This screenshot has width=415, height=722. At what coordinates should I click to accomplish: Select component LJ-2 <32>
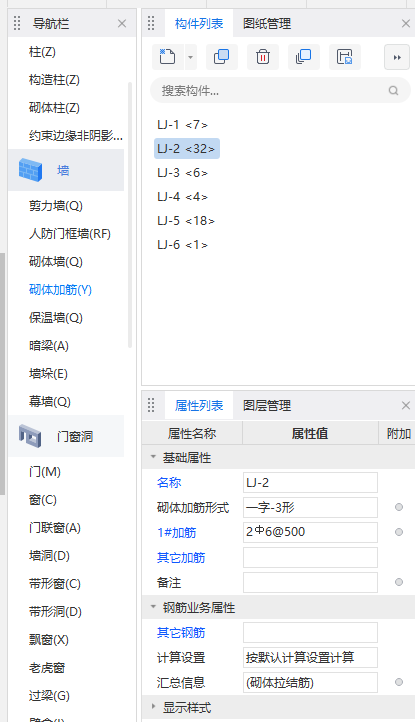click(x=187, y=149)
